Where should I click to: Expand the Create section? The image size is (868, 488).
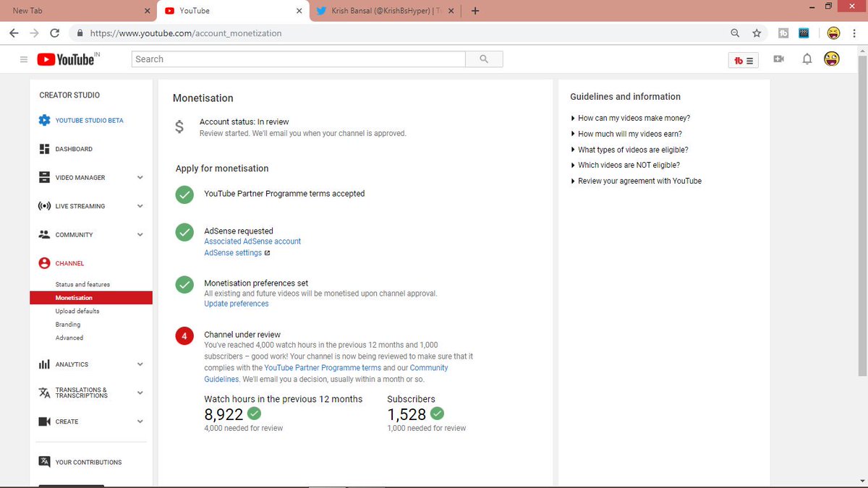pyautogui.click(x=140, y=421)
